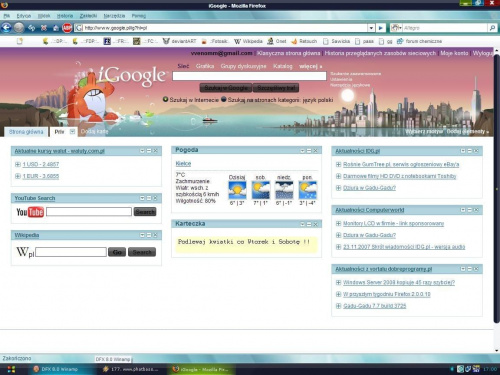Open the Pogoda gadget dropdown menu arrow
The height and width of the screenshot is (375, 500).
pyautogui.click(x=302, y=151)
